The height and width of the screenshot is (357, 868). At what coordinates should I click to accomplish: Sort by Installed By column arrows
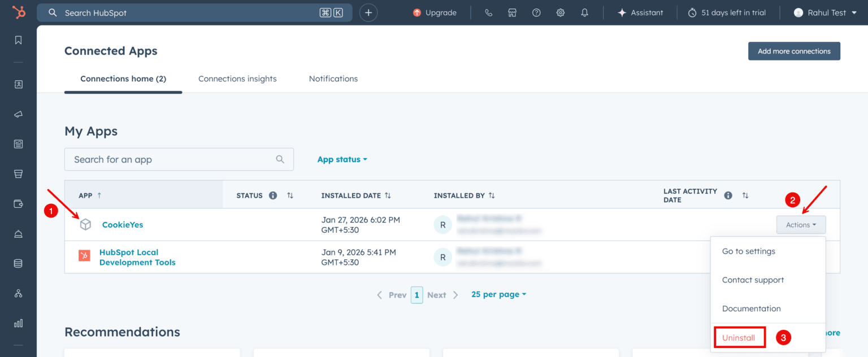(492, 195)
